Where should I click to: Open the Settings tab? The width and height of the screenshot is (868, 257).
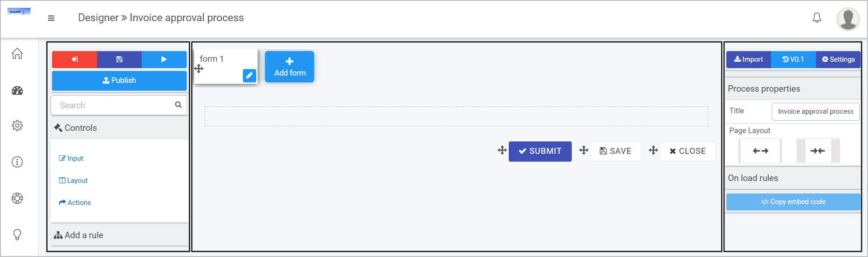click(x=838, y=59)
